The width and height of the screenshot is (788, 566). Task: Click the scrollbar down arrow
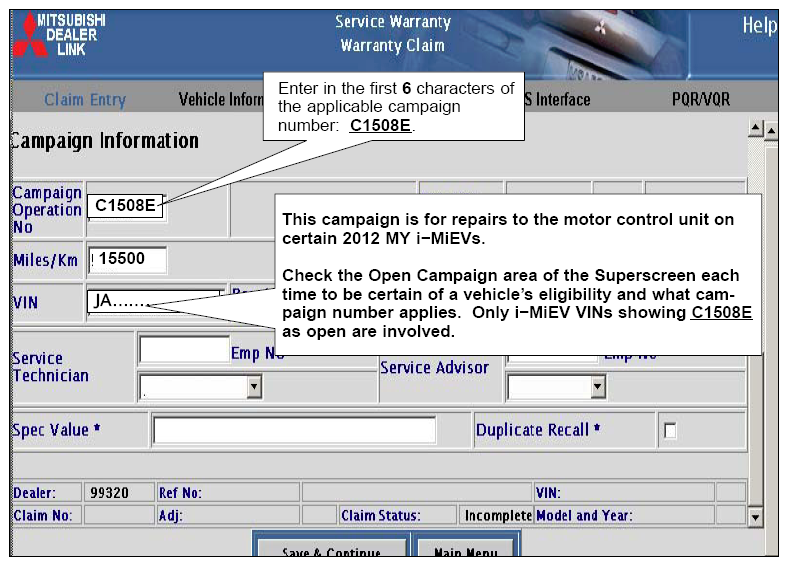(x=755, y=517)
